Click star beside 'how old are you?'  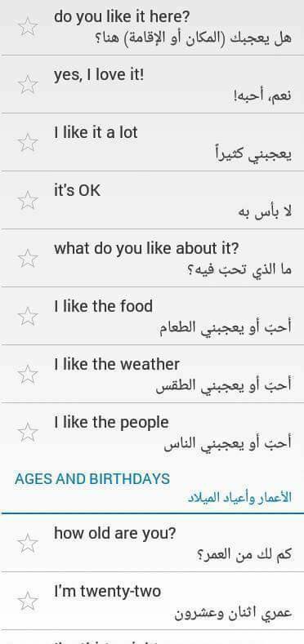point(28,544)
